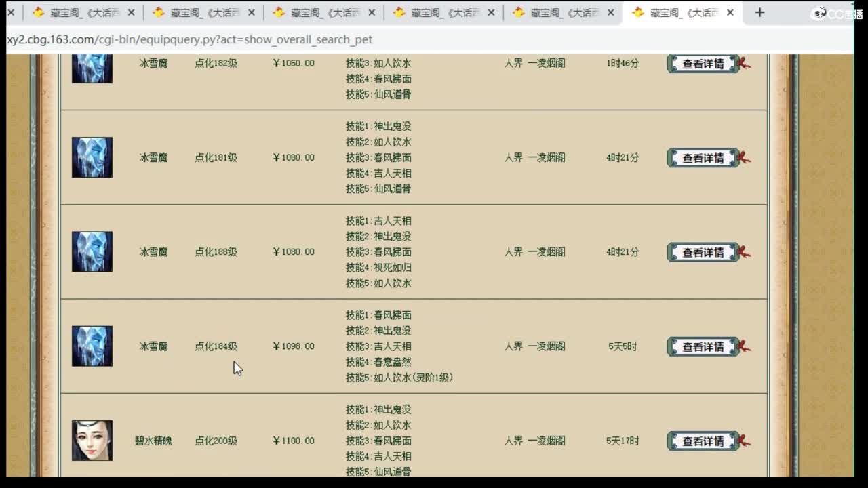Click 查看详情 for the 点化188级 pet

point(703,252)
